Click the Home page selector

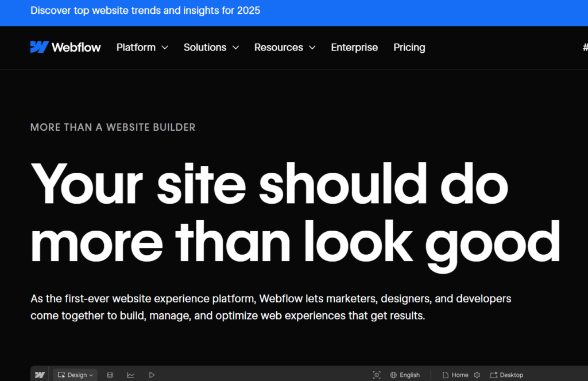(x=455, y=375)
